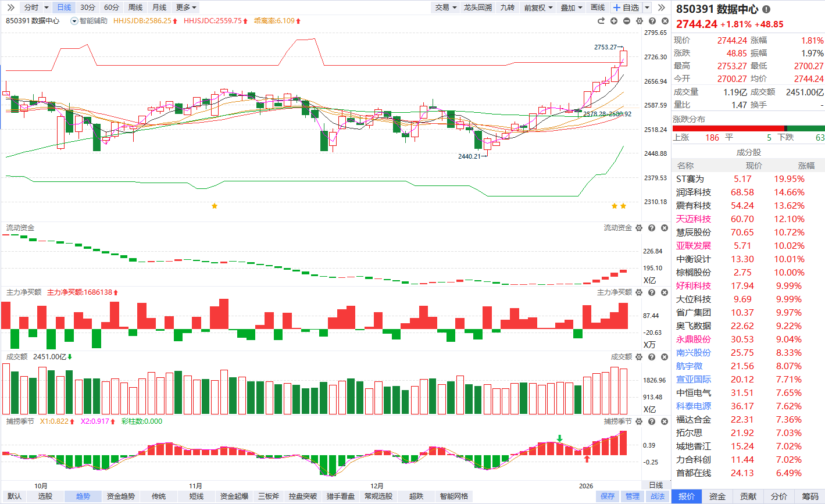Remove the 成交额 indicator panel

click(664, 357)
